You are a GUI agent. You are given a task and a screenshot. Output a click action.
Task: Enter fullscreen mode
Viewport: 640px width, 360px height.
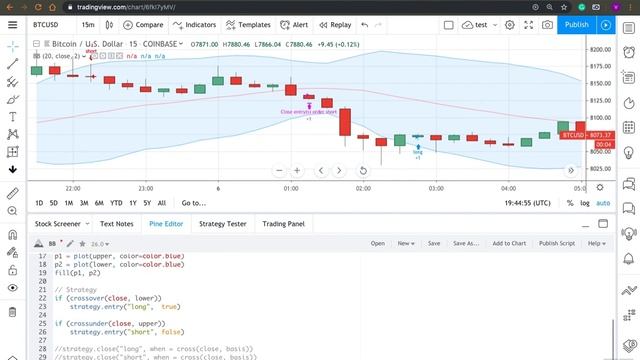coord(529,25)
